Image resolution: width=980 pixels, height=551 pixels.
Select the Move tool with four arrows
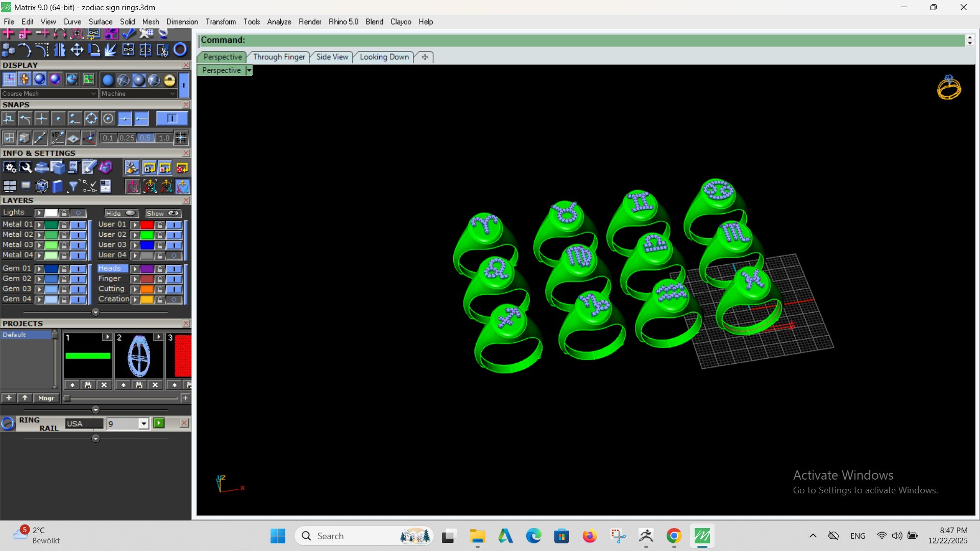tap(77, 49)
